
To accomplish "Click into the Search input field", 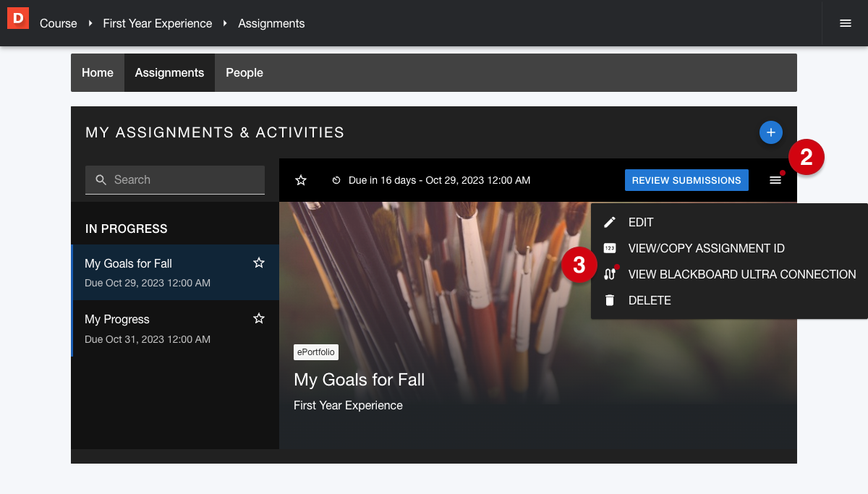I will (x=184, y=180).
